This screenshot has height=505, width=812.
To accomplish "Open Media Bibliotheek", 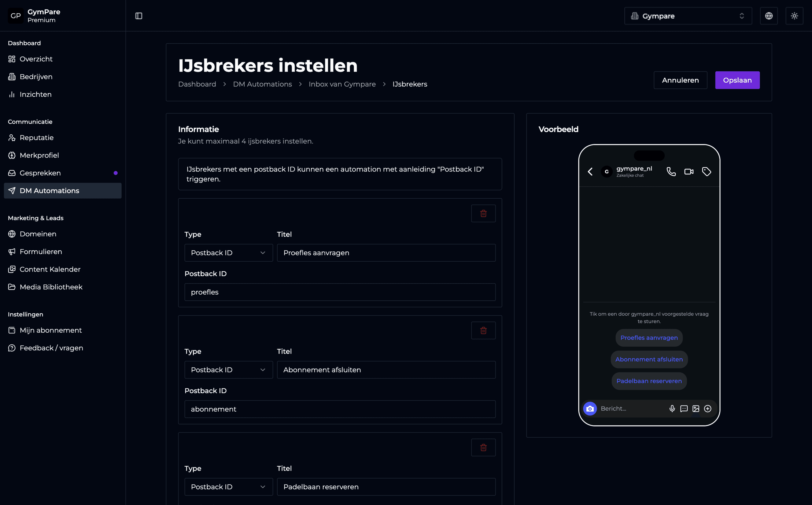I will coord(63,287).
